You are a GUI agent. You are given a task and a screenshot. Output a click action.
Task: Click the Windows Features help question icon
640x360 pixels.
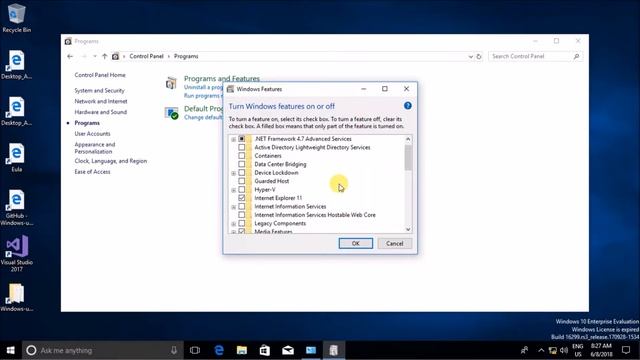coord(407,106)
